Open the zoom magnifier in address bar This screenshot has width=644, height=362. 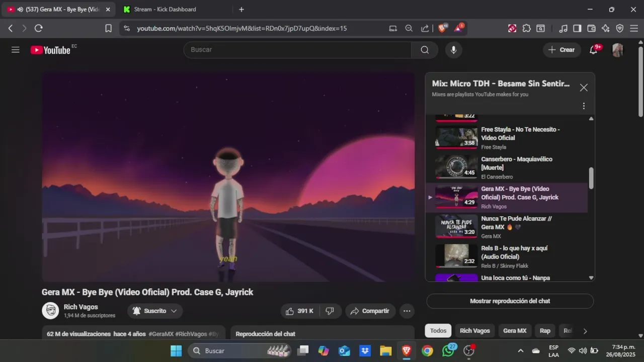click(x=409, y=29)
